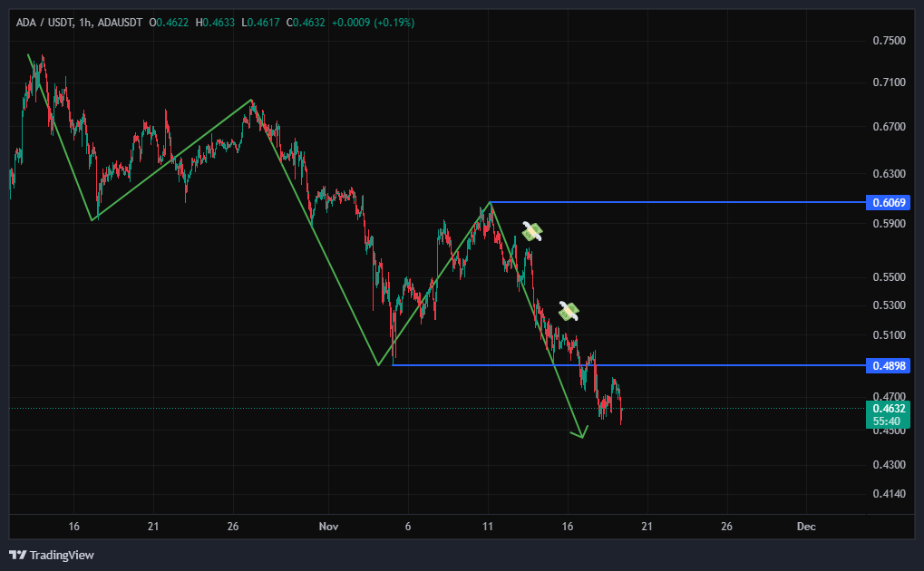Image resolution: width=924 pixels, height=571 pixels.
Task: Select the ADA / USDT symbol title
Action: pos(45,23)
